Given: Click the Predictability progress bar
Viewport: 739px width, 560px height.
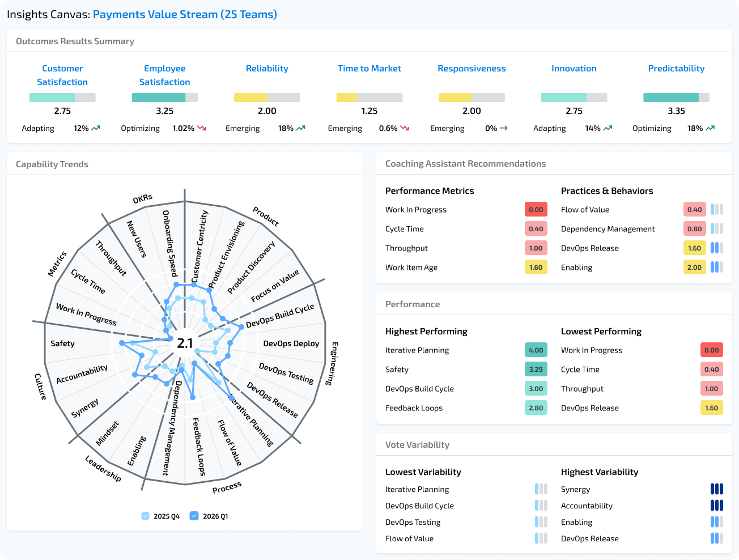Looking at the screenshot, I should click(x=676, y=96).
